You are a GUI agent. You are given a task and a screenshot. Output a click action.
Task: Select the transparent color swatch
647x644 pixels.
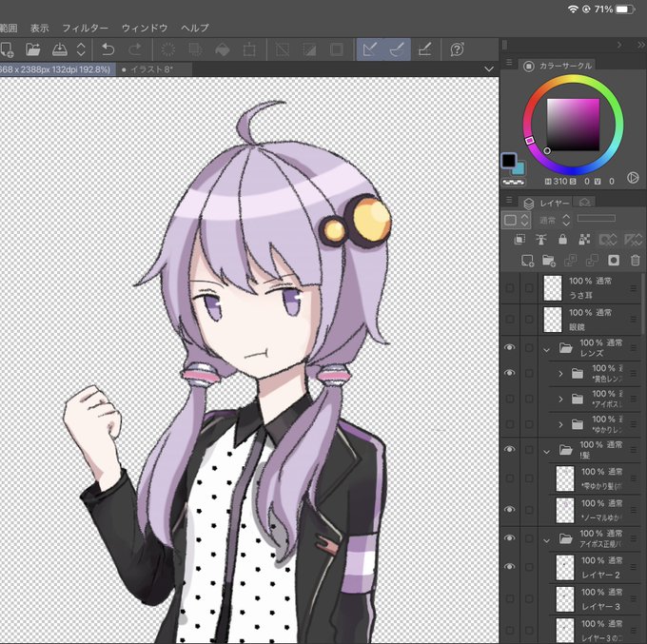coord(514,182)
